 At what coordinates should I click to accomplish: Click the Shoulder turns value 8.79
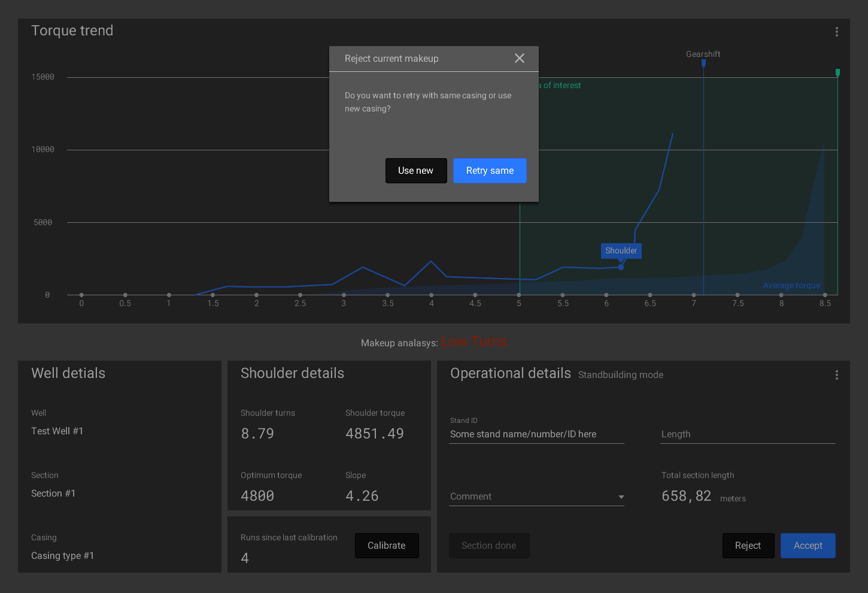257,434
